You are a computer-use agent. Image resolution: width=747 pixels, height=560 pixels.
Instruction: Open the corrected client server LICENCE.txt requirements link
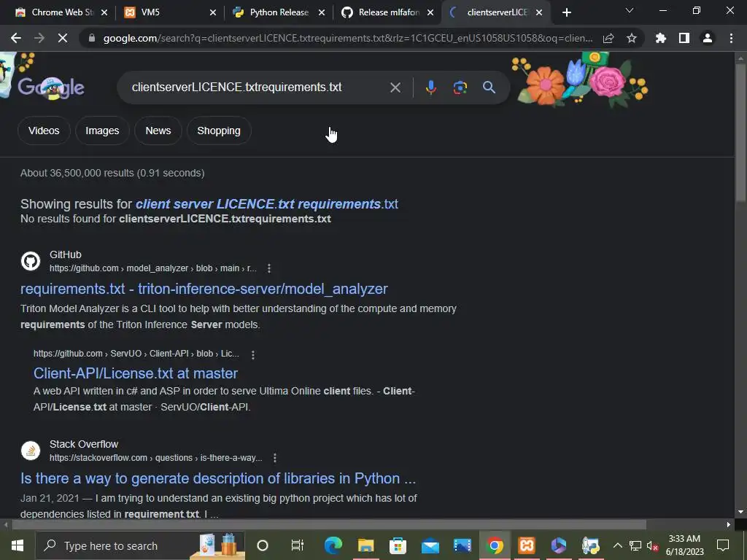click(x=267, y=204)
